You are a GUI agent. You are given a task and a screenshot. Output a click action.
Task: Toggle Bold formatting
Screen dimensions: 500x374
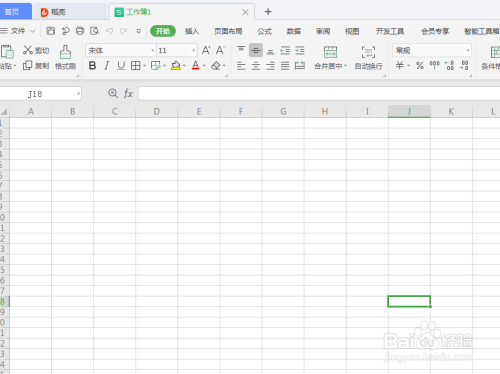[92, 66]
